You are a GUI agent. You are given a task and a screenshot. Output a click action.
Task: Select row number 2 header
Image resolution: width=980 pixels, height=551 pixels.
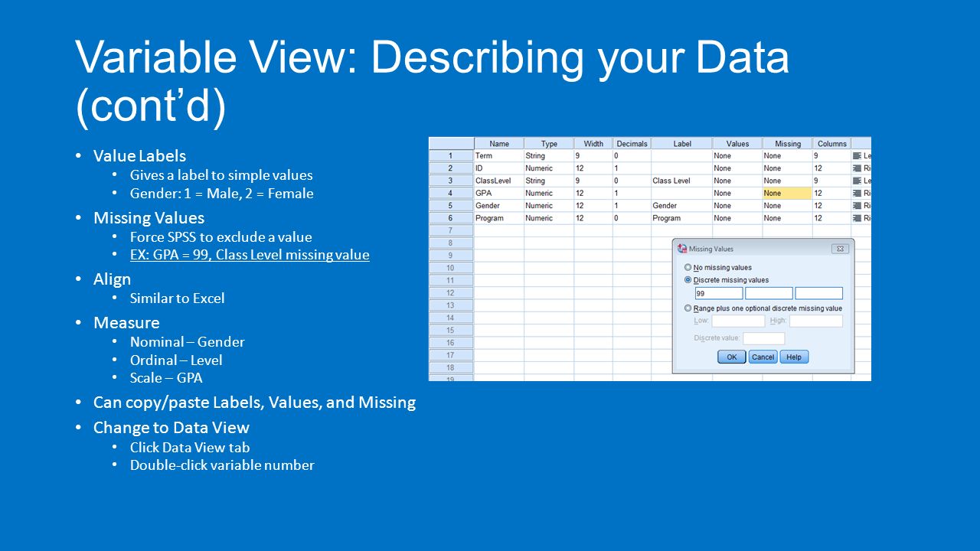[451, 168]
